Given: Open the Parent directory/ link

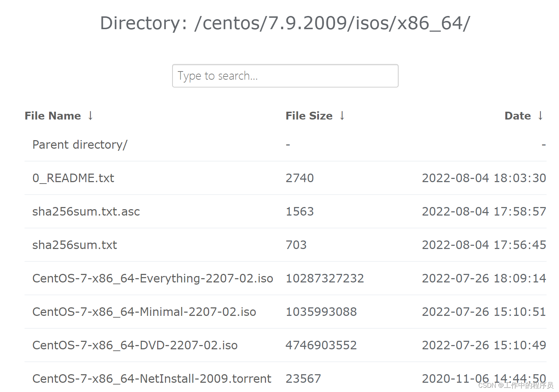Looking at the screenshot, I should 80,145.
